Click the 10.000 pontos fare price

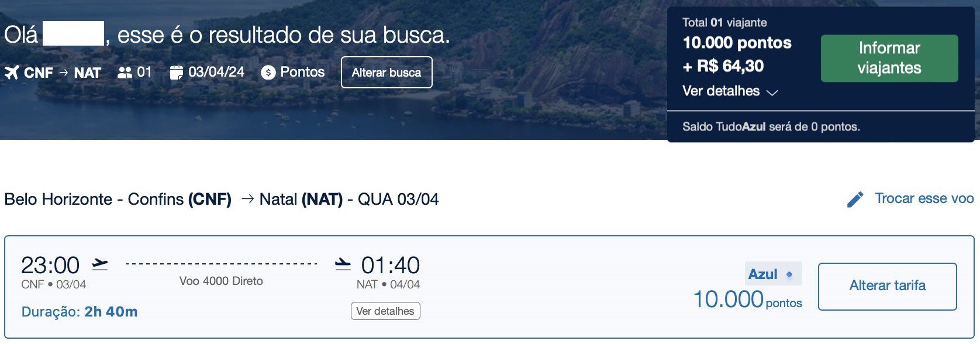point(747,300)
